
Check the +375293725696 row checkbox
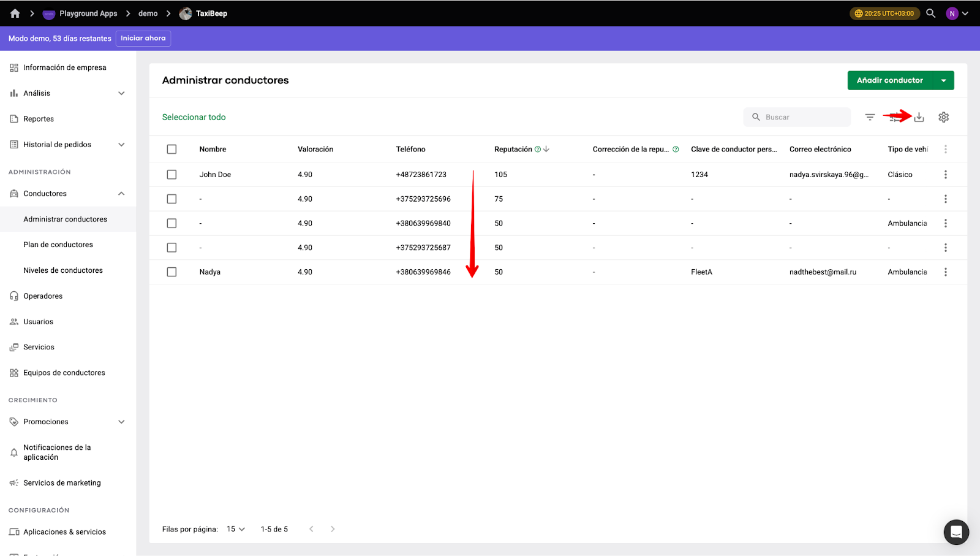pyautogui.click(x=171, y=199)
